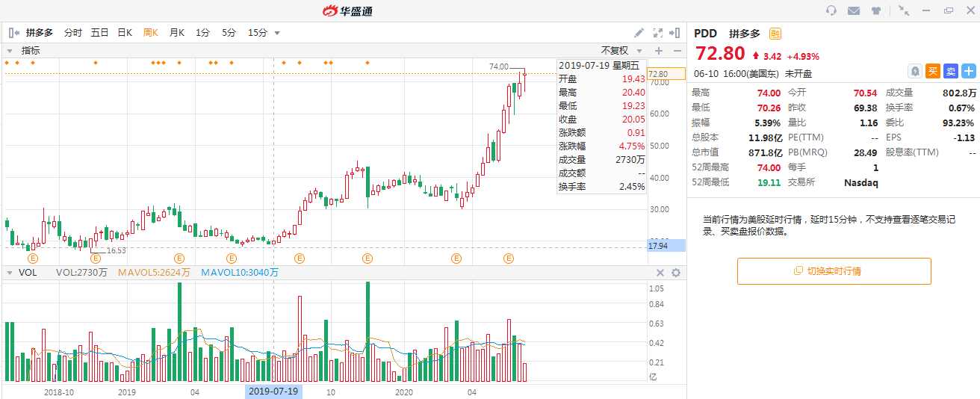This screenshot has width=980, height=399.
Task: Toggle the right quote panel visibility
Action: pos(674,33)
